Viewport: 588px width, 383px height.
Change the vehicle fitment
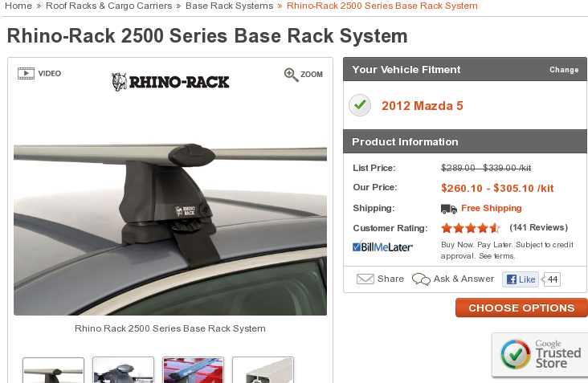(x=564, y=70)
